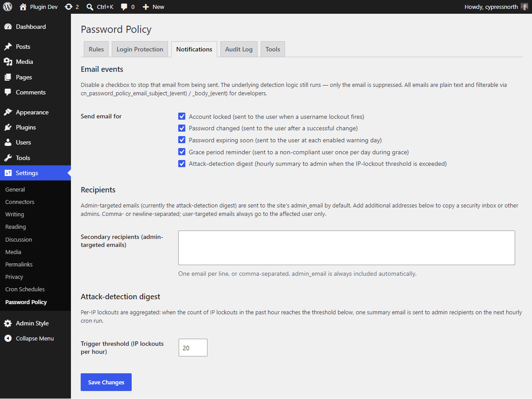Viewport: 532px width, 399px height.
Task: Open the Reading settings submenu item
Action: [16, 227]
